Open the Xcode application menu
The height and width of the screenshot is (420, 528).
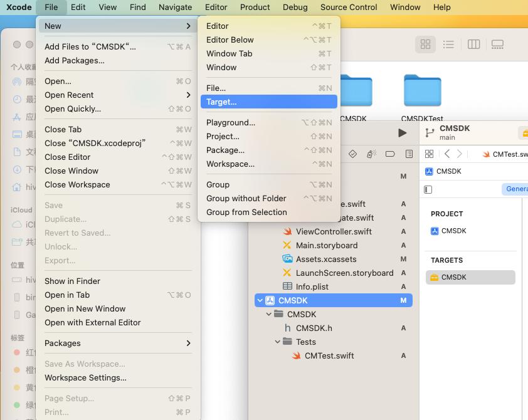click(x=19, y=7)
